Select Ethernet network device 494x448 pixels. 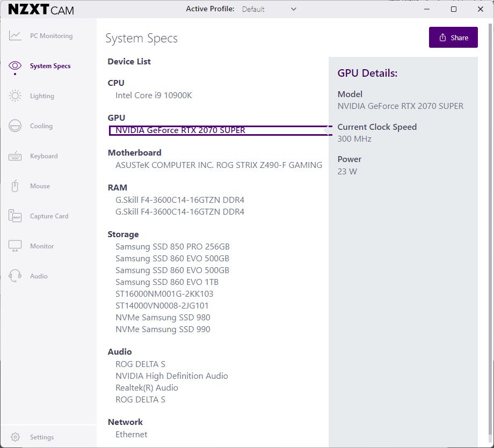pyautogui.click(x=131, y=435)
